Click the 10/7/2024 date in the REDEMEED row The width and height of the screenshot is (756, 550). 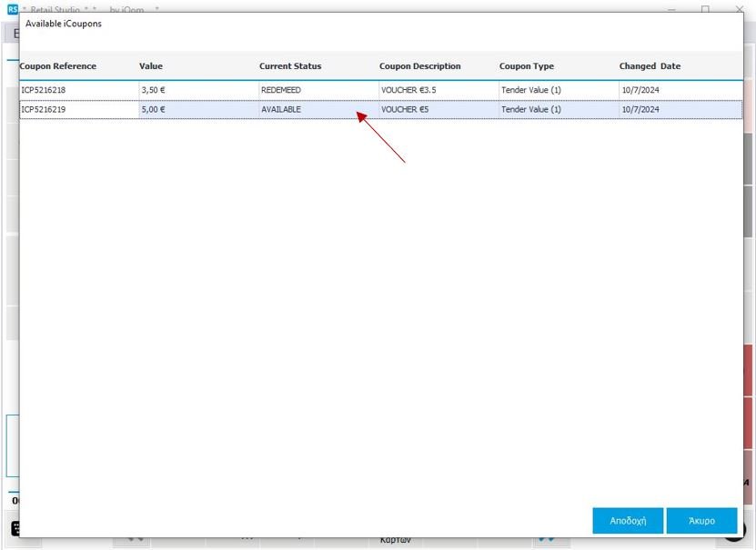tap(640, 91)
